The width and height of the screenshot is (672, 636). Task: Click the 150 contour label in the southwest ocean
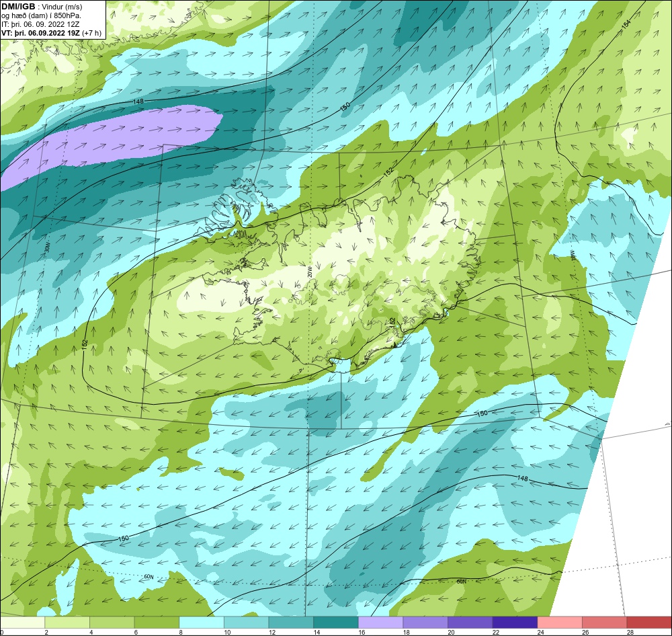pos(123,539)
